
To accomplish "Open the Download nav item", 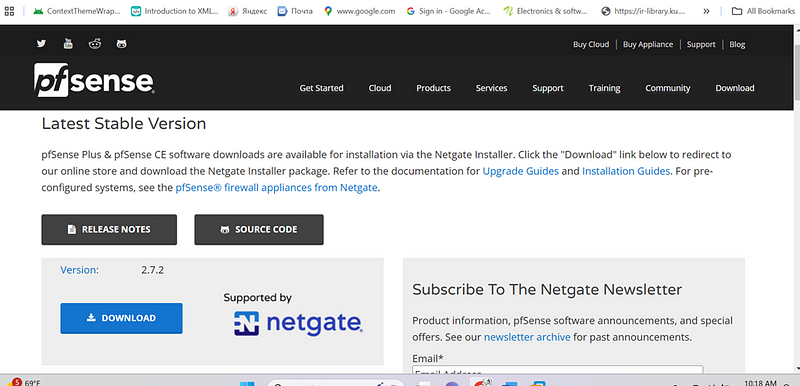I will (735, 88).
